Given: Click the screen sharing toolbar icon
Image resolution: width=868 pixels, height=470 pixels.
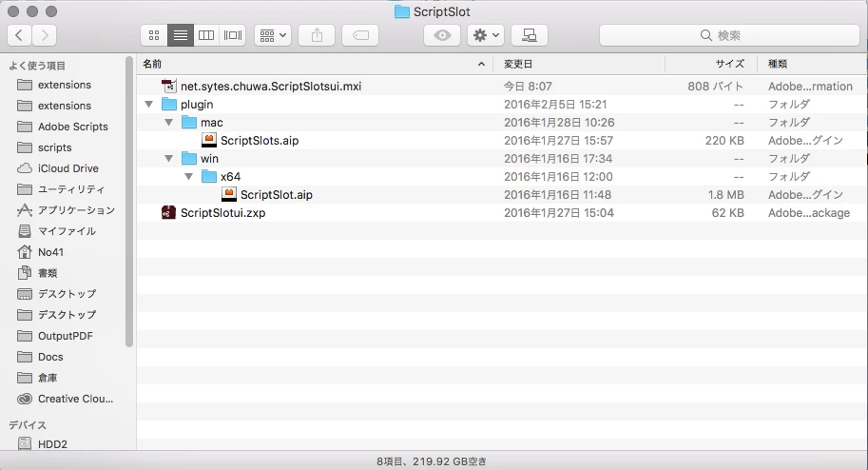Looking at the screenshot, I should pyautogui.click(x=530, y=35).
